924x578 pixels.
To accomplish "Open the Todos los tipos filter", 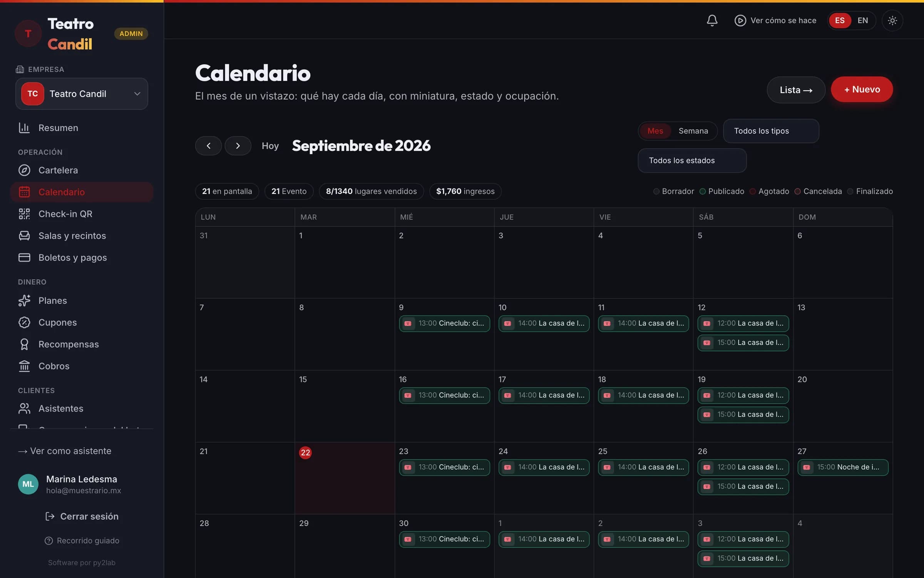I will tap(771, 131).
